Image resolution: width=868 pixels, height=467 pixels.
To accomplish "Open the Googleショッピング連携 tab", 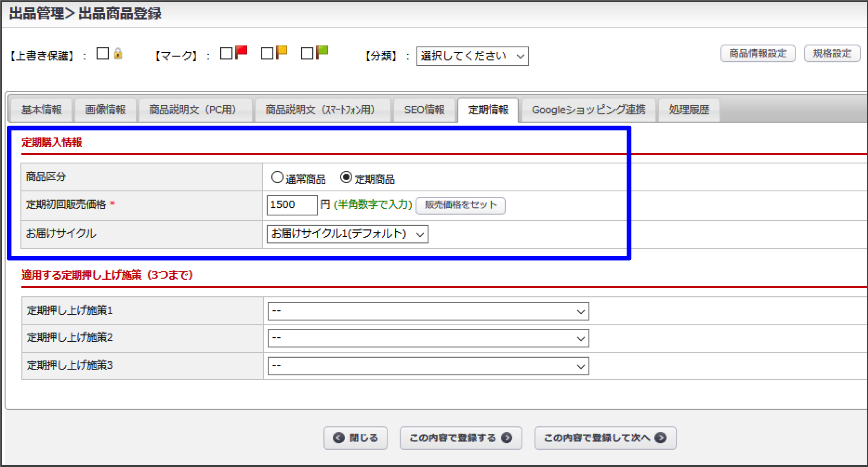I will 588,110.
